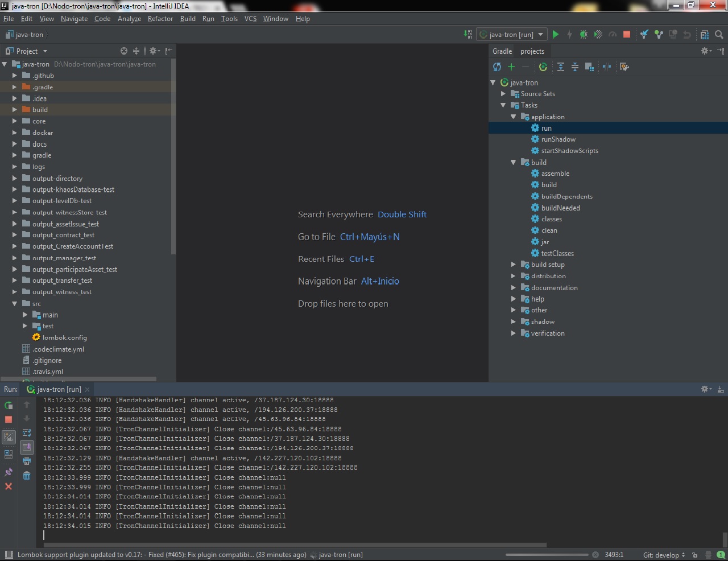Viewport: 728px width, 561px height.
Task: Open Gradle settings wrench icon
Action: pyautogui.click(x=624, y=67)
